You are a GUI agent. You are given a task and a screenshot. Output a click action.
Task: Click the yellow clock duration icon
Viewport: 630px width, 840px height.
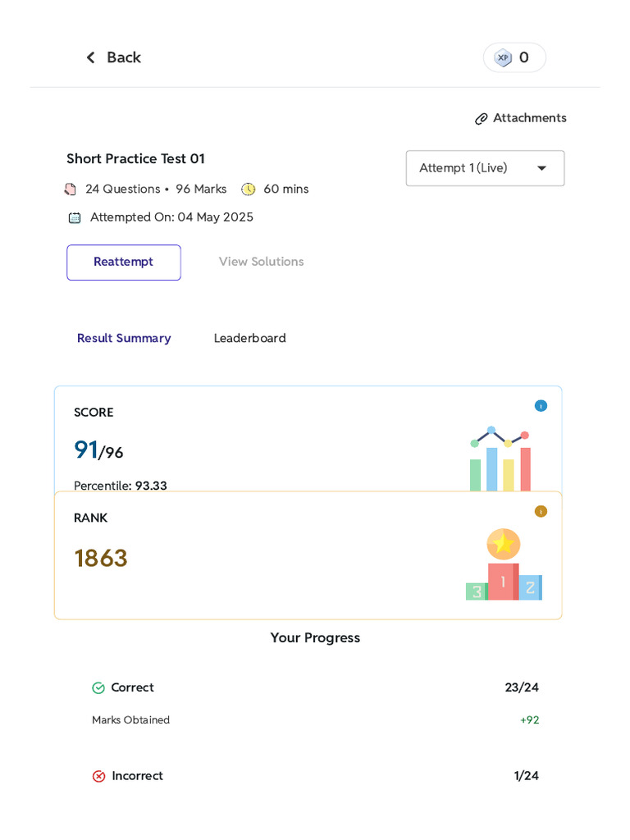click(x=248, y=189)
